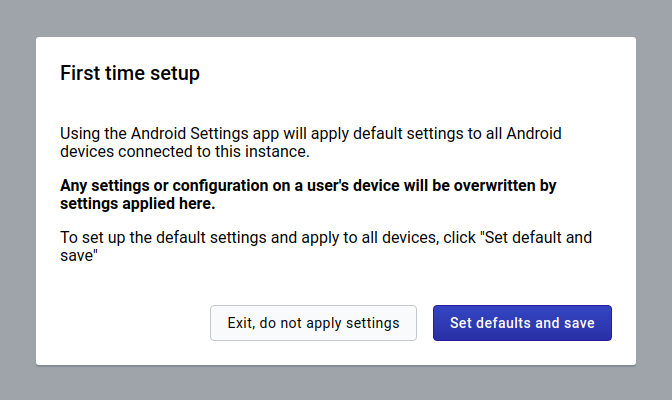
Task: Click the words "Android Settings" in first paragraph
Action: (x=189, y=134)
